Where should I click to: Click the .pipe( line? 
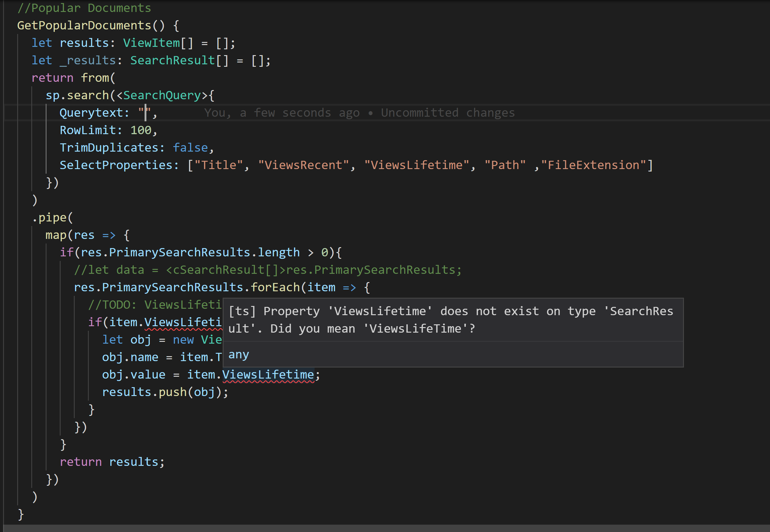52,217
